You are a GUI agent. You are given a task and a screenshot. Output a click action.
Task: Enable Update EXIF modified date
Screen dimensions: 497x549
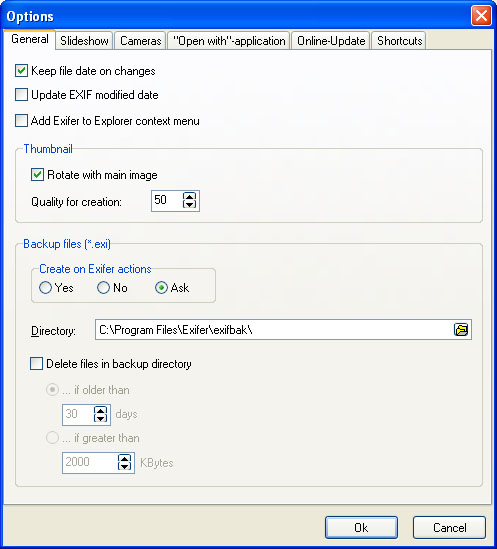click(21, 95)
